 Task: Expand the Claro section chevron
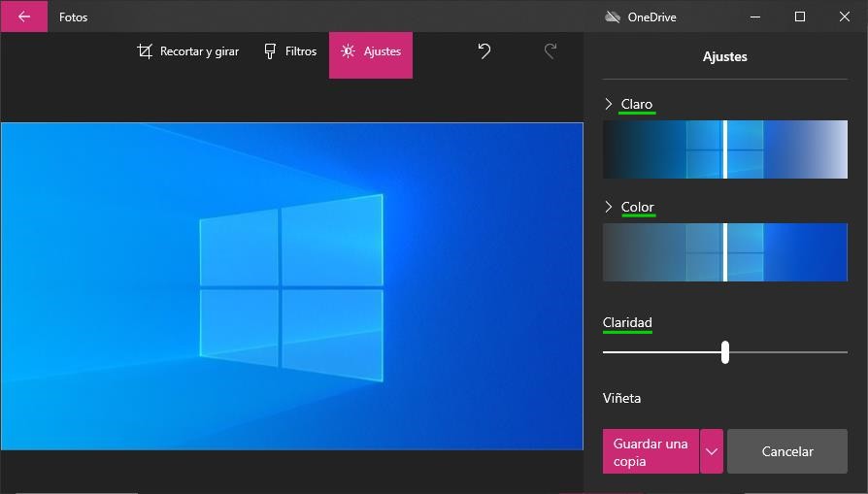coord(609,104)
